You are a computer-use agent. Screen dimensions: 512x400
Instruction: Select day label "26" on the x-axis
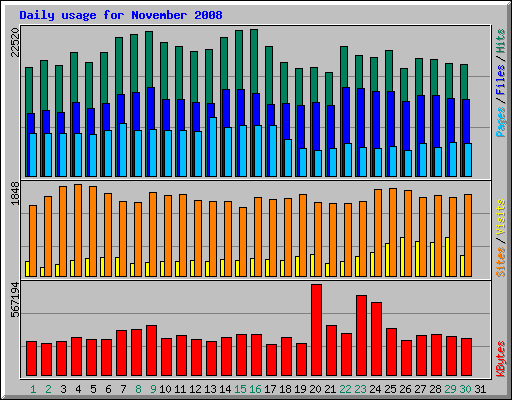click(x=405, y=389)
